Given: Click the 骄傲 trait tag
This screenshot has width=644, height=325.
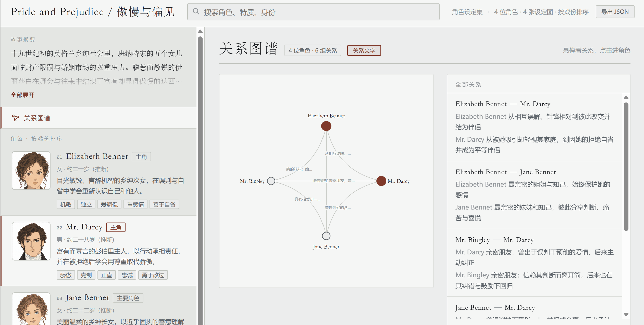Looking at the screenshot, I should [66, 275].
